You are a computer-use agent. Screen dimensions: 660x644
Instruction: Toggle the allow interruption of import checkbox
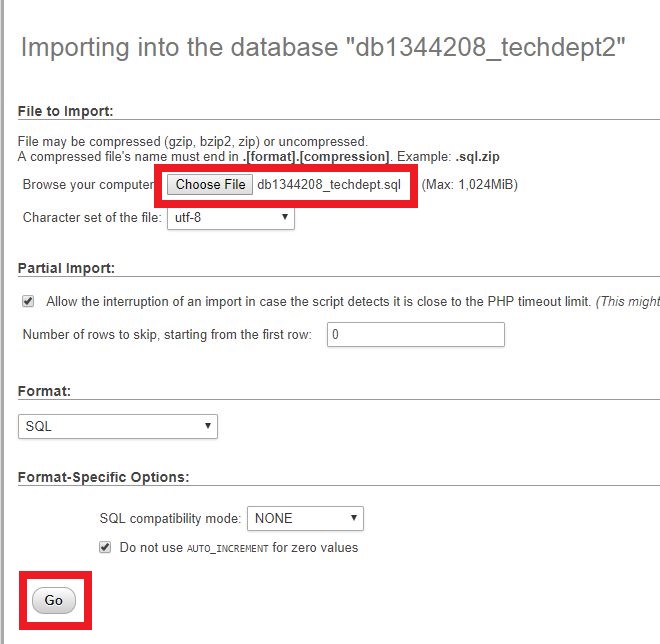pos(28,301)
